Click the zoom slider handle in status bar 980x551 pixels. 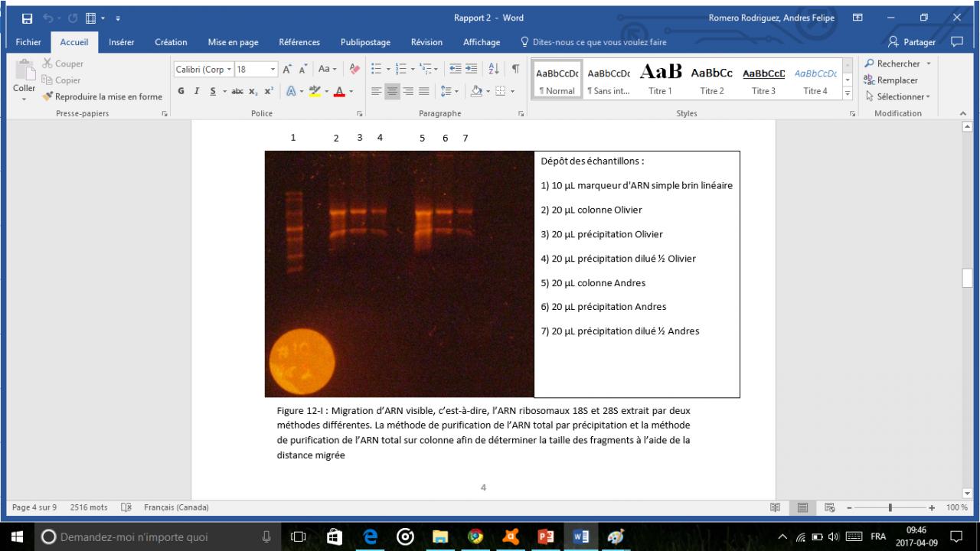tap(890, 507)
